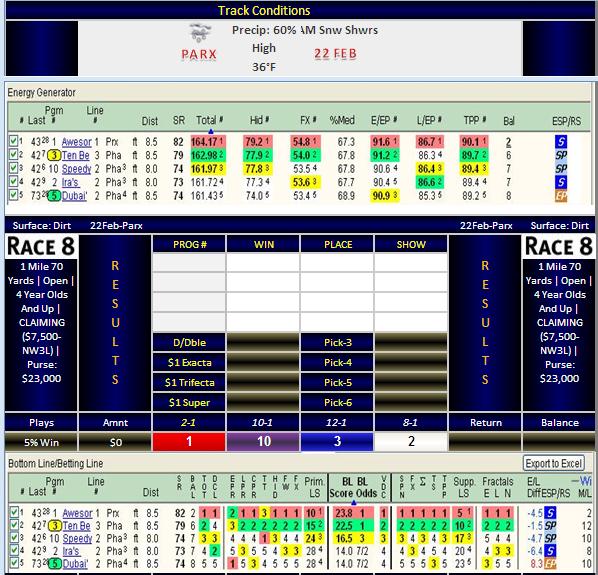The width and height of the screenshot is (598, 575).
Task: Click the 5% Win plays cell
Action: 41,442
